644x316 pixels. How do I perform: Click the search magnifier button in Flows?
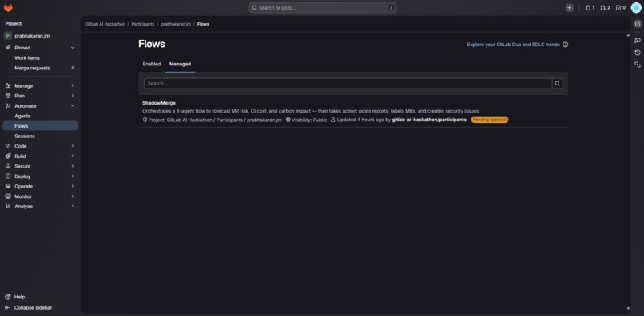pos(558,83)
